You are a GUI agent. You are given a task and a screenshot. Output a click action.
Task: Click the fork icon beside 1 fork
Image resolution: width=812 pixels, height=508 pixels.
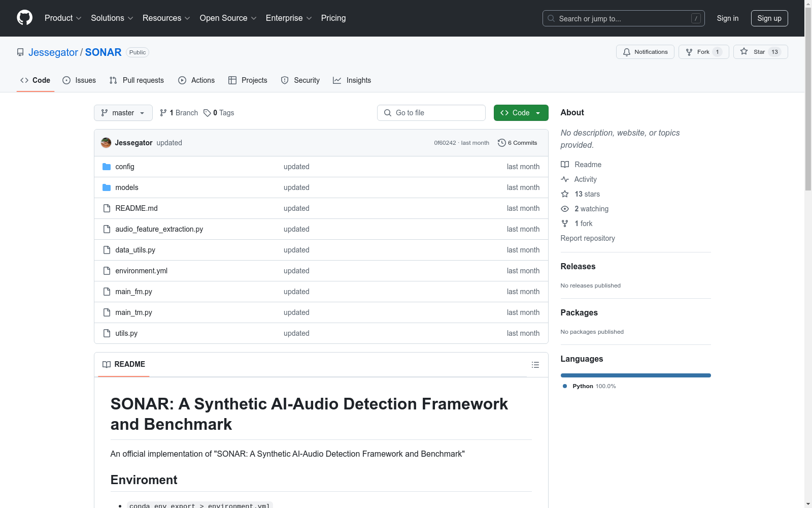(565, 224)
